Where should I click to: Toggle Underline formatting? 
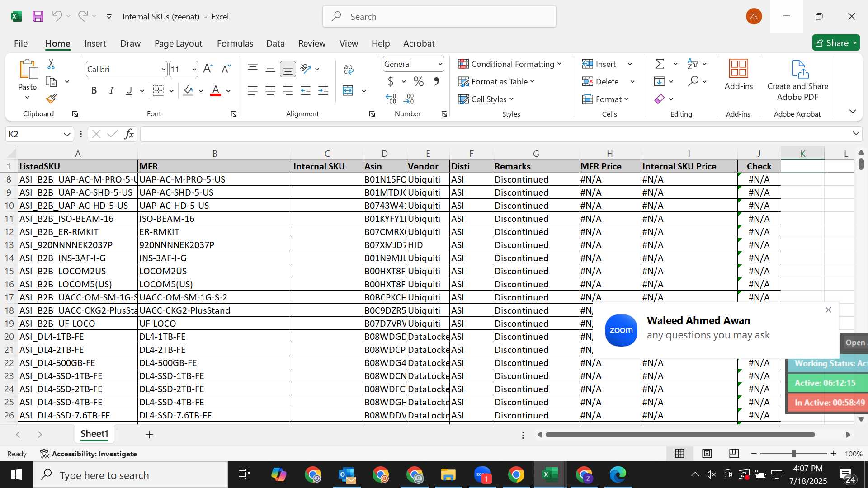(x=129, y=91)
